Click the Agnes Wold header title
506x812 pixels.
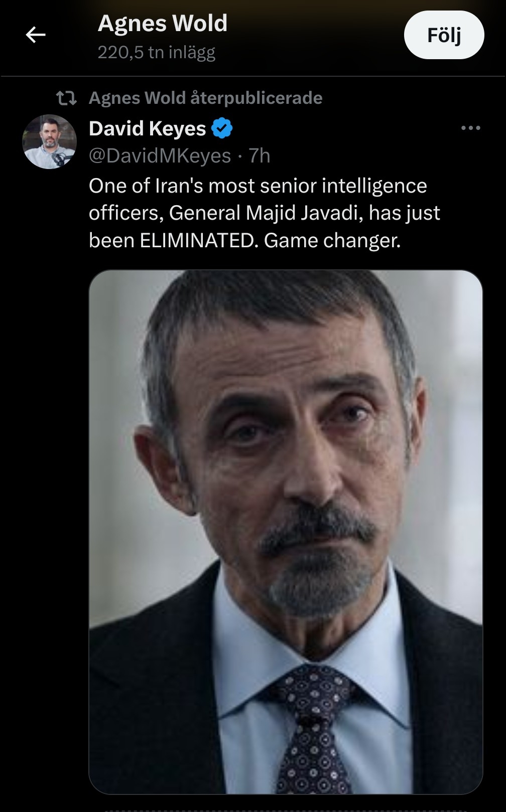click(x=163, y=24)
